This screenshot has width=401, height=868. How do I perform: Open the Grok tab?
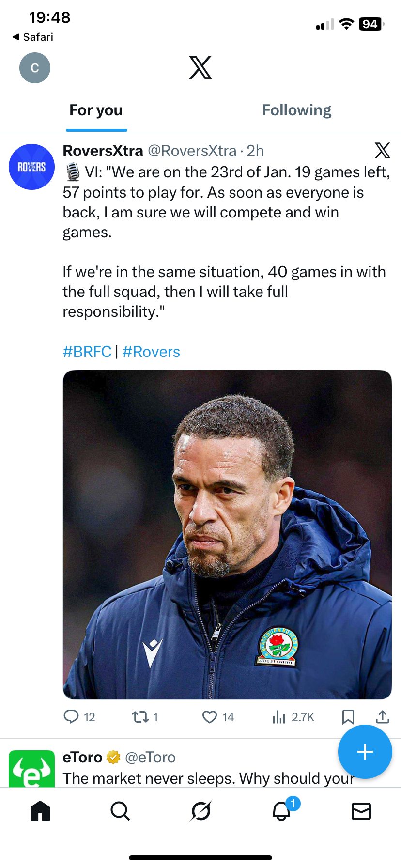200,811
